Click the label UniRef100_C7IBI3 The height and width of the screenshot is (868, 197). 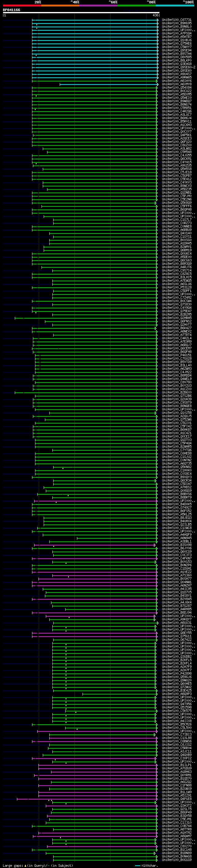[176, 734]
